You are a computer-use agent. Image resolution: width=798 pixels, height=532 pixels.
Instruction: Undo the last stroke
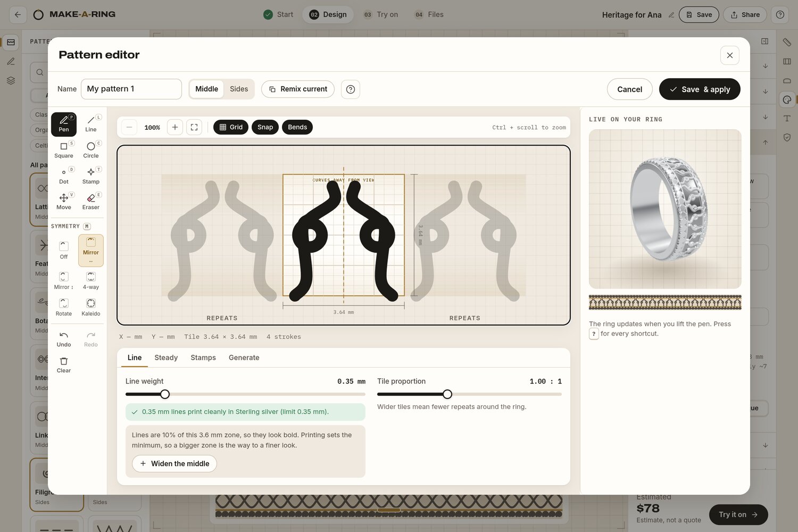pyautogui.click(x=64, y=339)
